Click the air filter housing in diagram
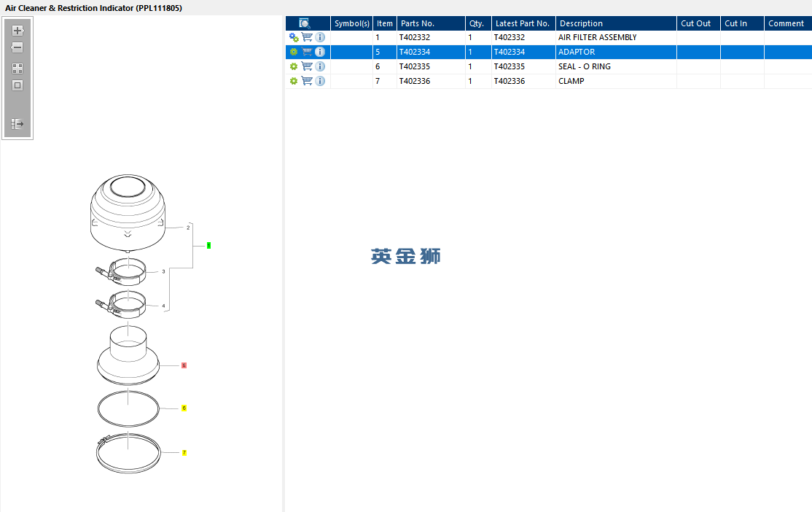The image size is (812, 512). coord(128,212)
